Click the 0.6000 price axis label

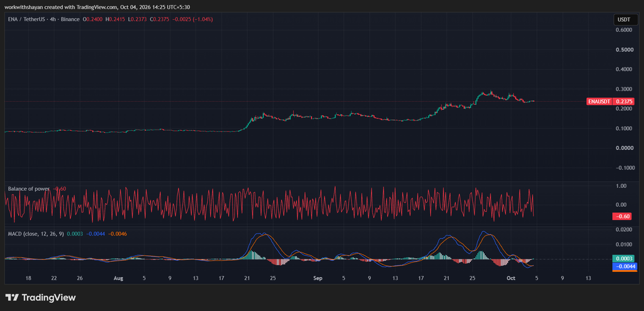point(625,30)
